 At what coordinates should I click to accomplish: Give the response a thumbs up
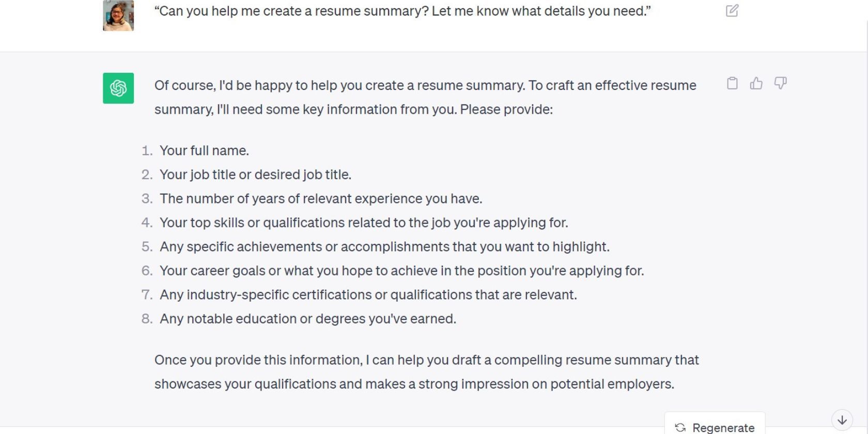756,83
